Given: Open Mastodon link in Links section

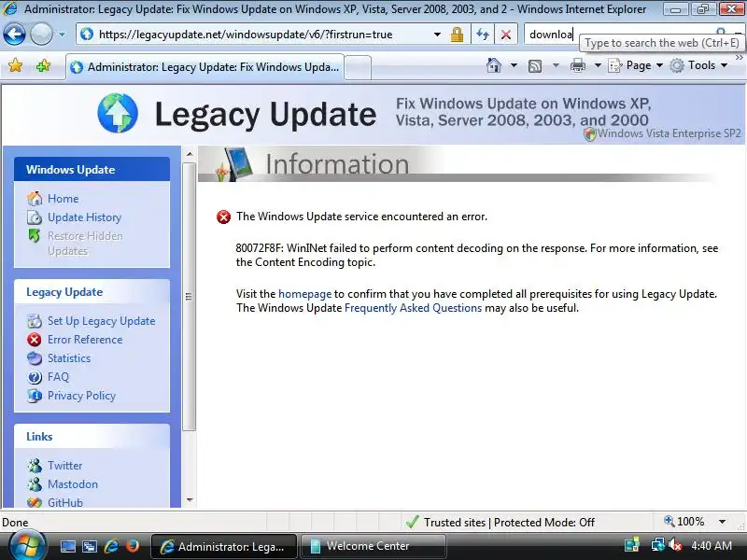Looking at the screenshot, I should (x=73, y=484).
